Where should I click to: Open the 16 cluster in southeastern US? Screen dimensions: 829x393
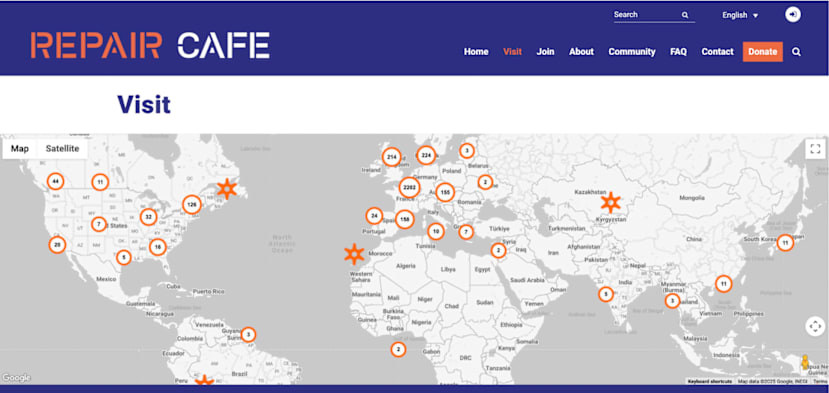(157, 247)
